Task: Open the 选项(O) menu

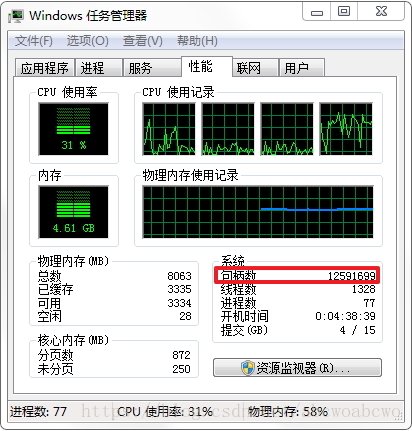Action: (87, 41)
